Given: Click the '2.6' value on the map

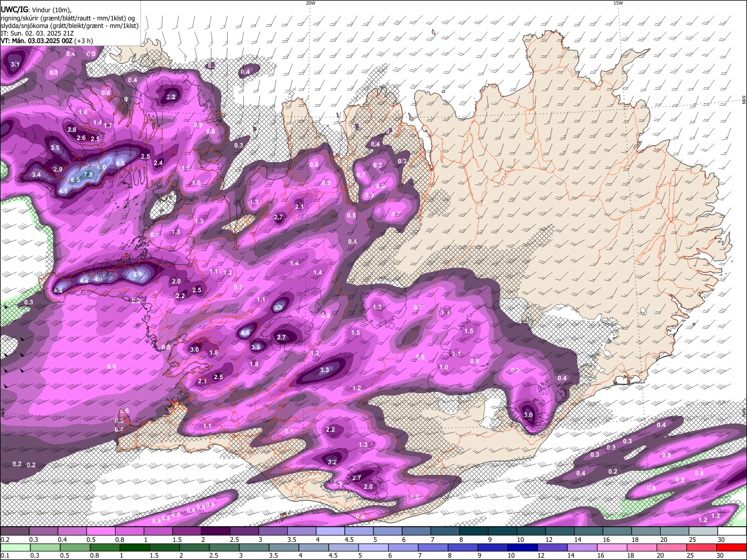Looking at the screenshot, I should pyautogui.click(x=81, y=138).
